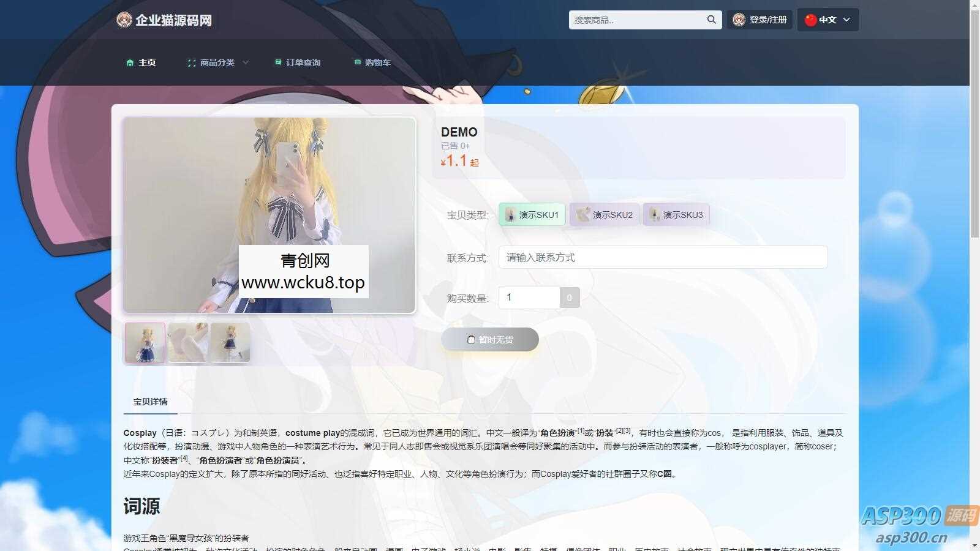Select the 演示SKU1 option

(x=532, y=214)
